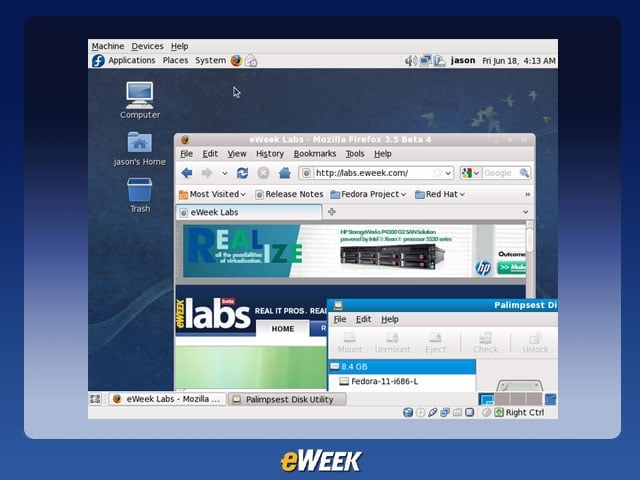The width and height of the screenshot is (640, 480).
Task: Click the Firefox Back arrow button
Action: click(187, 173)
